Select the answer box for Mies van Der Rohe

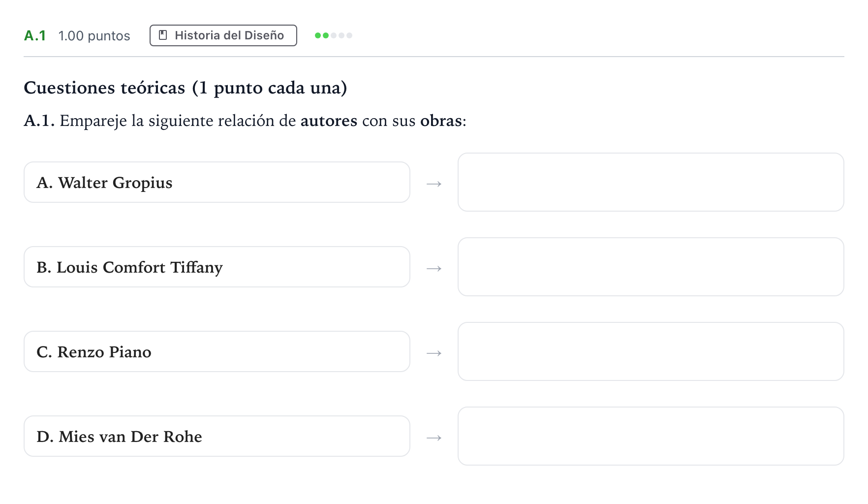pyautogui.click(x=651, y=436)
